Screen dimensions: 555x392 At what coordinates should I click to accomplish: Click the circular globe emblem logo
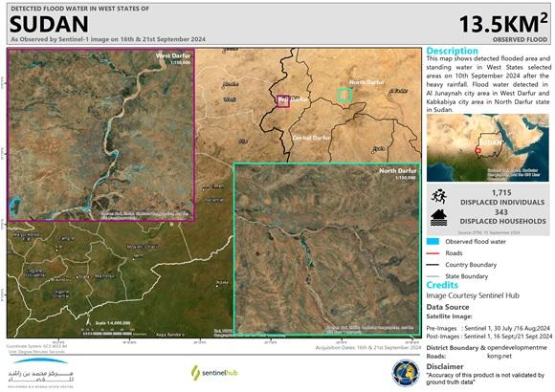pos(406,373)
